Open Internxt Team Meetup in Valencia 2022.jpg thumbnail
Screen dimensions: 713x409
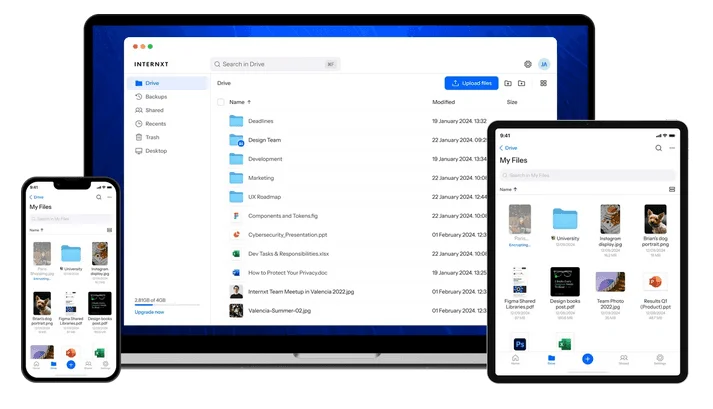coord(236,292)
